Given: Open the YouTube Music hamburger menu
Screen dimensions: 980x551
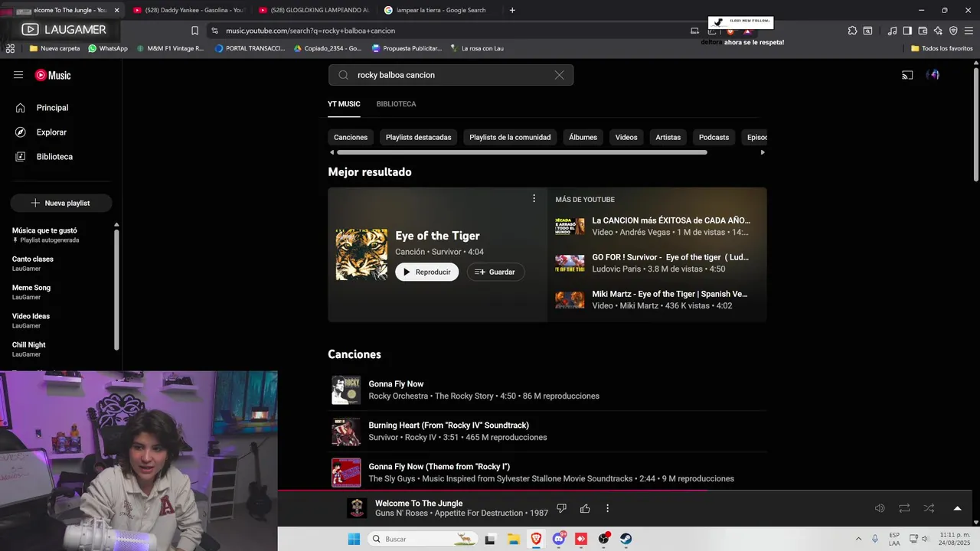Looking at the screenshot, I should pos(18,75).
